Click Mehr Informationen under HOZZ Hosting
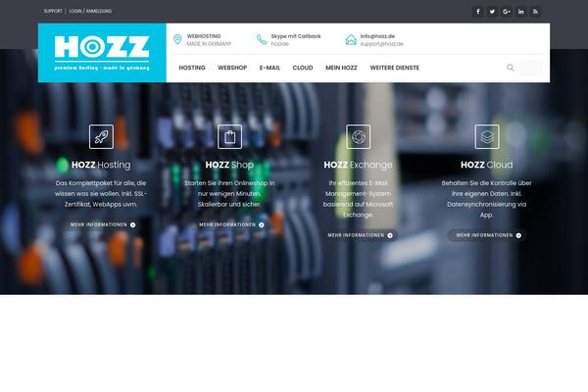 click(x=103, y=225)
